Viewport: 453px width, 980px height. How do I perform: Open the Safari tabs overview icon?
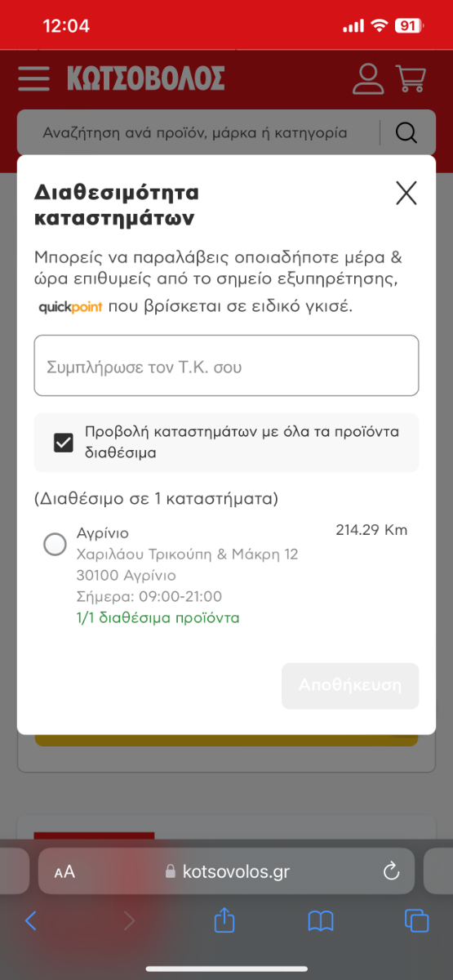417,921
